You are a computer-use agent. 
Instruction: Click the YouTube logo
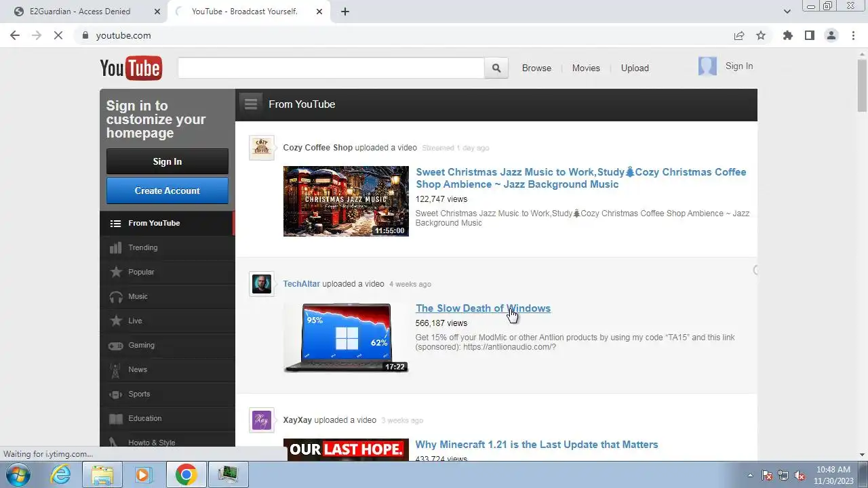tap(130, 68)
